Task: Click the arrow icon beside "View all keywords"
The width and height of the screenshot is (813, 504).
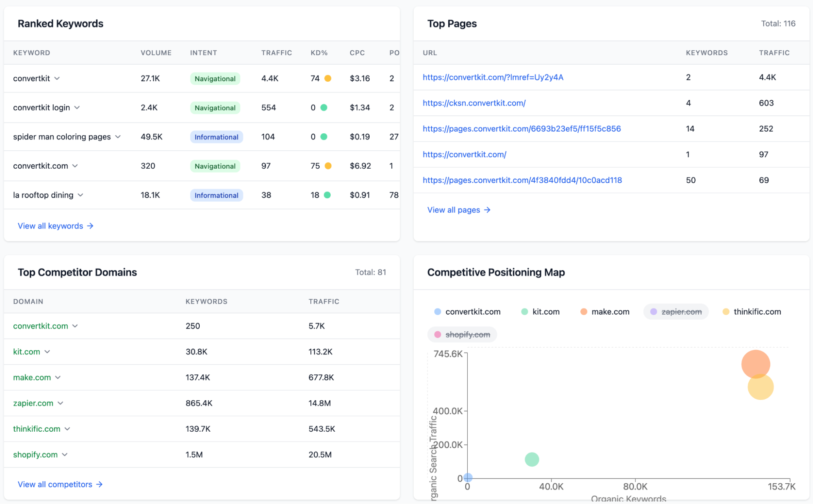Action: [90, 226]
